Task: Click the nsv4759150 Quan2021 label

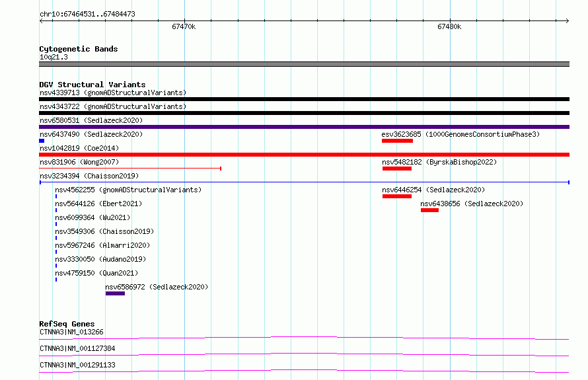Action: coord(96,273)
